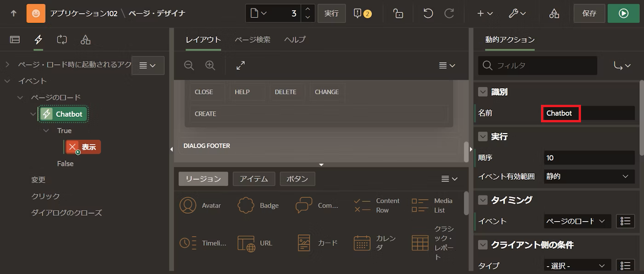Open the condition Type dropdown
Screen dimensions: 644x274
click(x=577, y=266)
